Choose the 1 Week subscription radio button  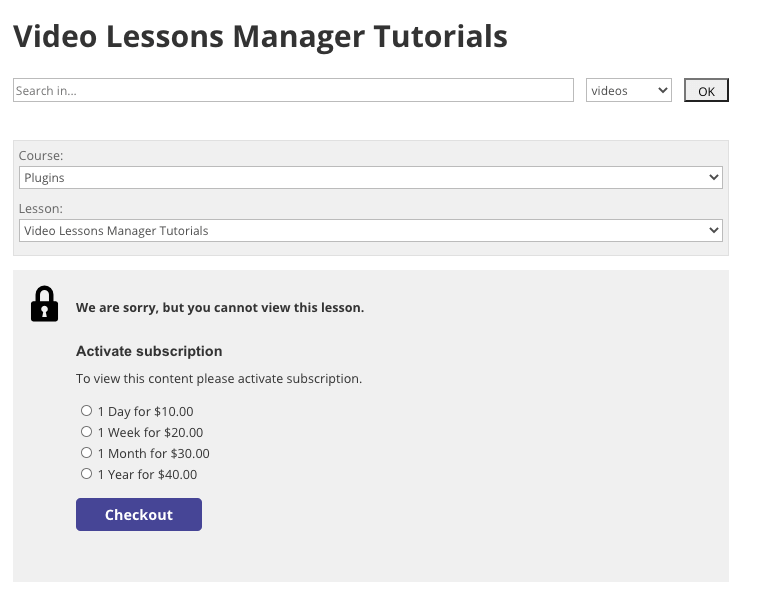pyautogui.click(x=86, y=432)
